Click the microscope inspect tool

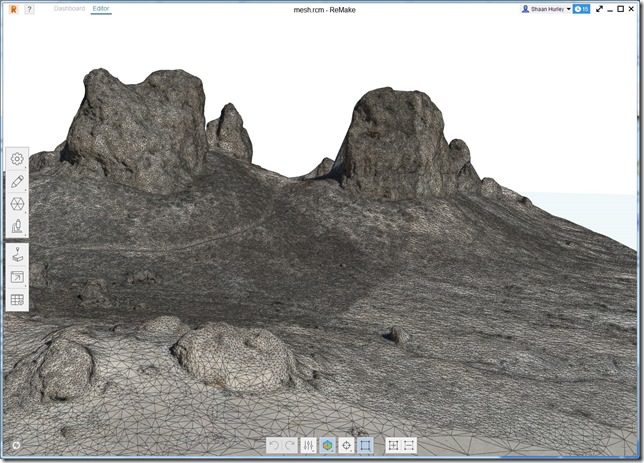coord(17,227)
